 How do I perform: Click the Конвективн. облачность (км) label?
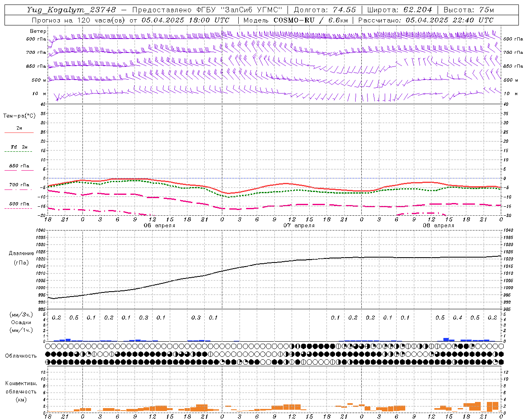pyautogui.click(x=21, y=391)
